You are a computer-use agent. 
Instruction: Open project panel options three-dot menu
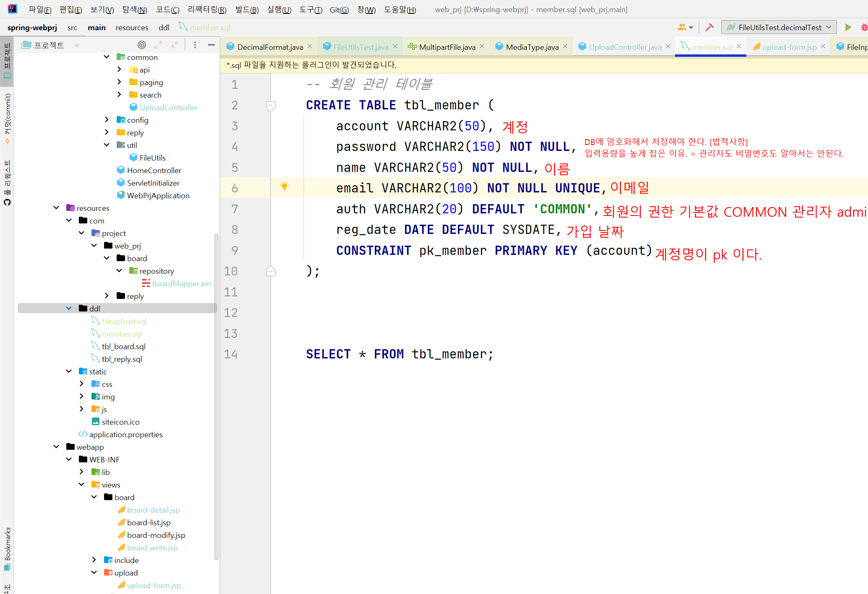pos(195,45)
